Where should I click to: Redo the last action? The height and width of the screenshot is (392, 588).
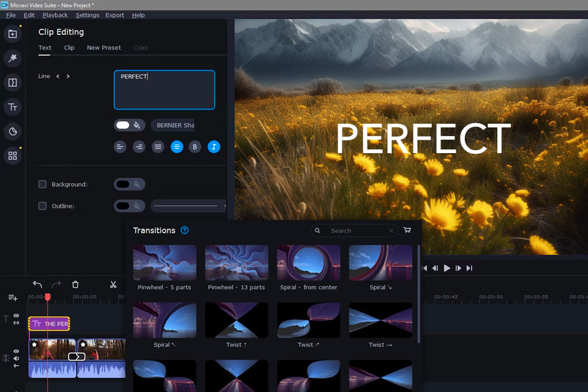click(56, 284)
